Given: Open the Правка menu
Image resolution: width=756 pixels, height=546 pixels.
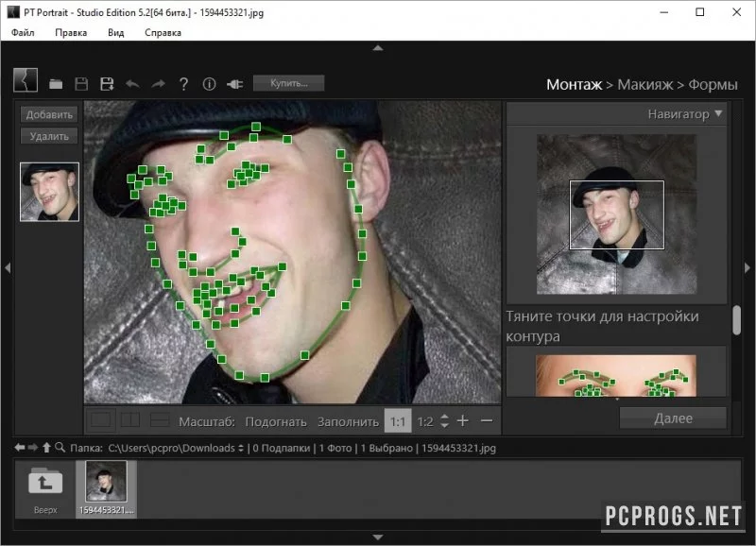Looking at the screenshot, I should [x=71, y=32].
